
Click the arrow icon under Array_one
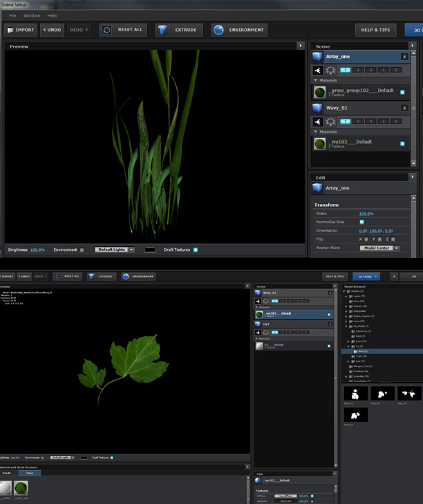tap(317, 70)
